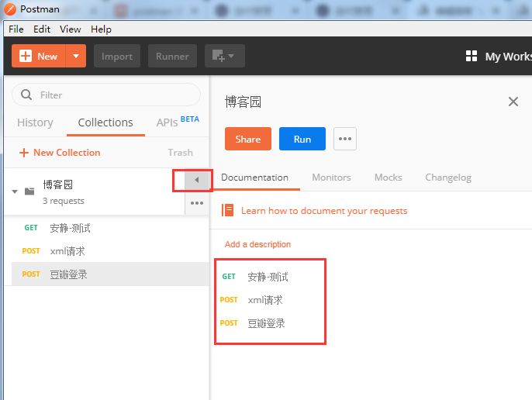Switch to the Mocks tab
The width and height of the screenshot is (532, 400).
[x=388, y=178]
